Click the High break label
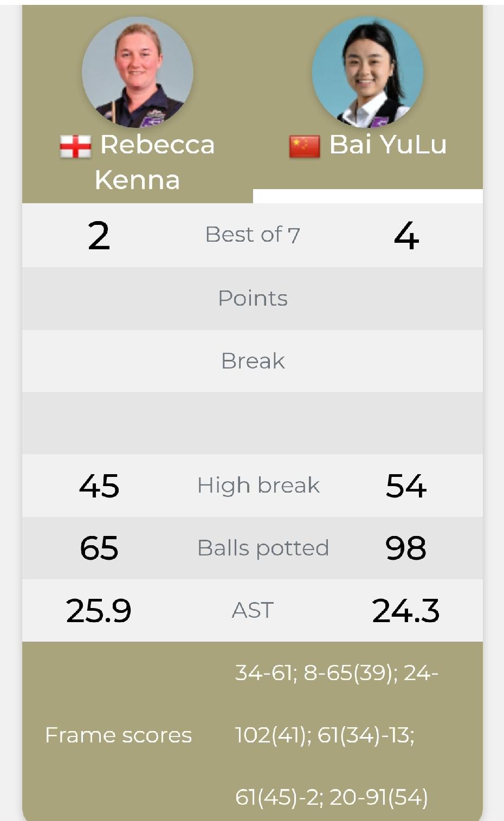This screenshot has height=821, width=504. pos(259,485)
